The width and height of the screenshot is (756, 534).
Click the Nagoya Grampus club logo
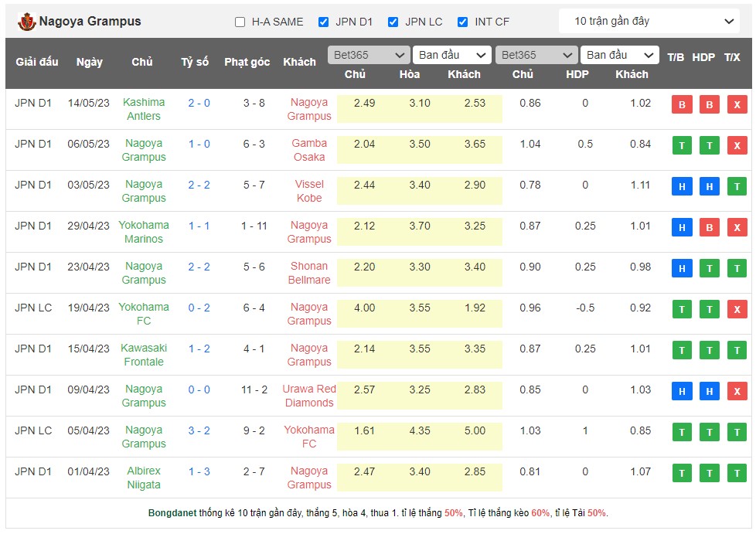click(26, 22)
